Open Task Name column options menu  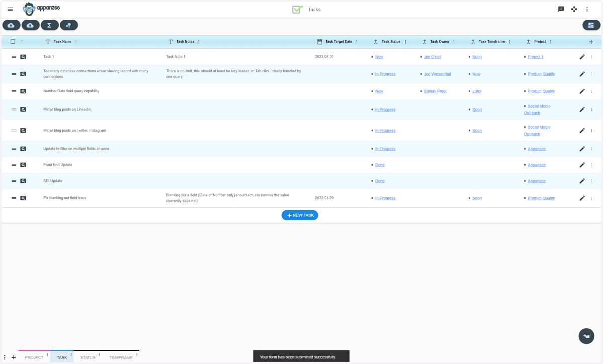coord(76,42)
